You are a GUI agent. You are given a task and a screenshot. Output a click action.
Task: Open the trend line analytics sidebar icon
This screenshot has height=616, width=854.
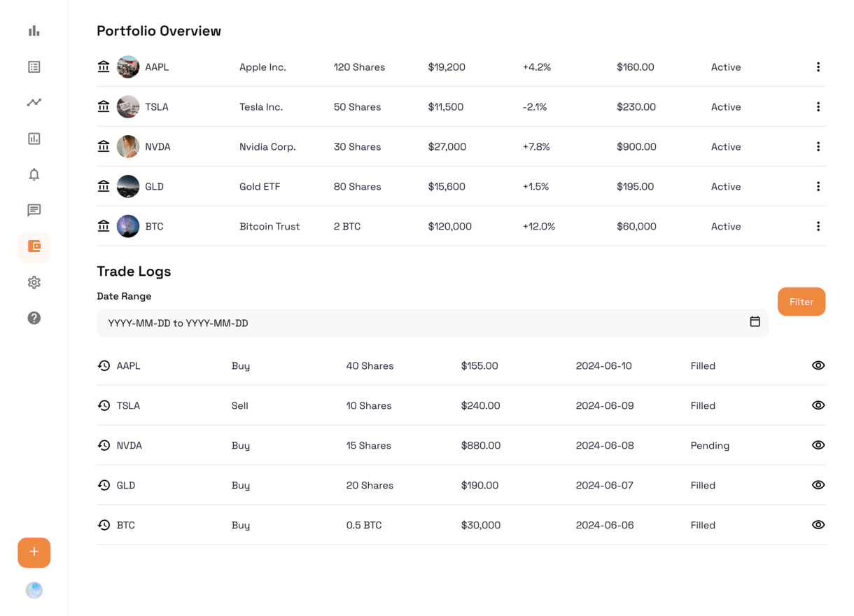(34, 103)
